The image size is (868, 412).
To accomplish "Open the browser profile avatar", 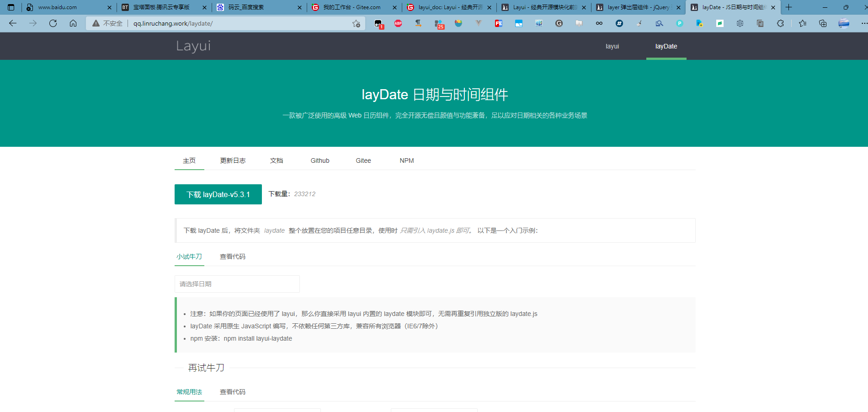I will (844, 23).
